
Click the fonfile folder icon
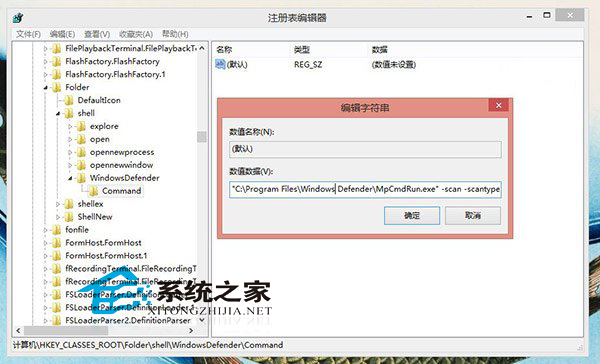[x=57, y=230]
